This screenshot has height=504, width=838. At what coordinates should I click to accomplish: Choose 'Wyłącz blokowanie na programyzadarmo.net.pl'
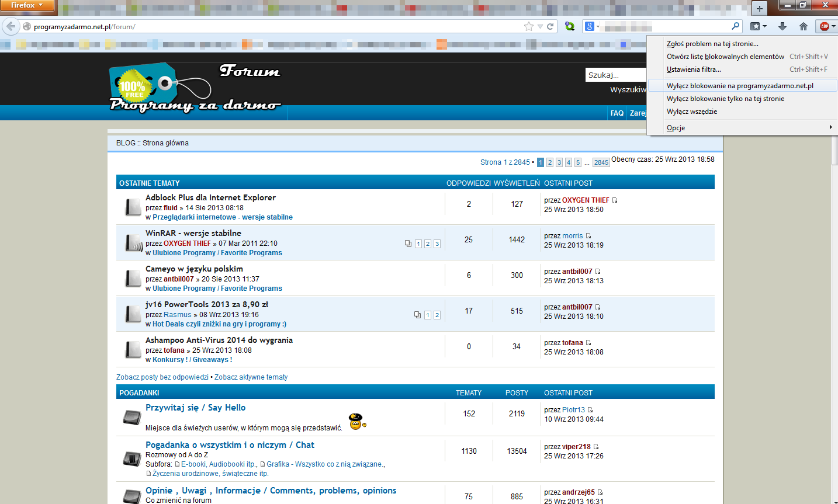click(x=742, y=86)
